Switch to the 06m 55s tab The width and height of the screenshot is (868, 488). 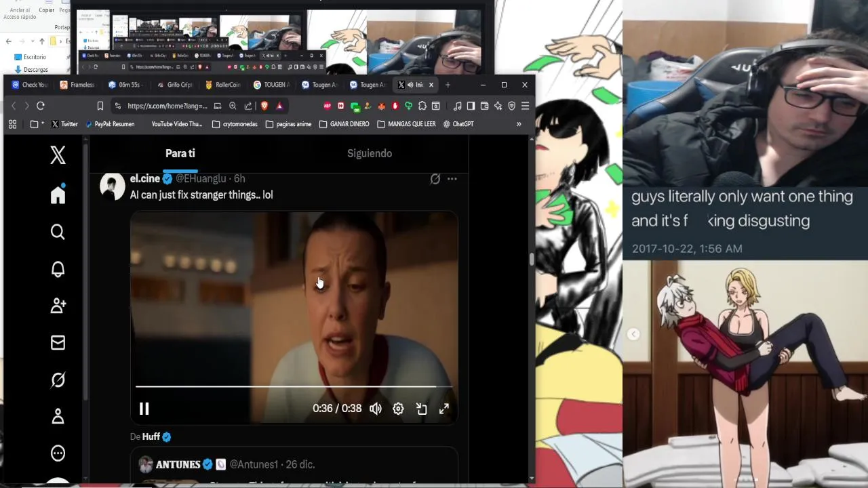pyautogui.click(x=125, y=85)
